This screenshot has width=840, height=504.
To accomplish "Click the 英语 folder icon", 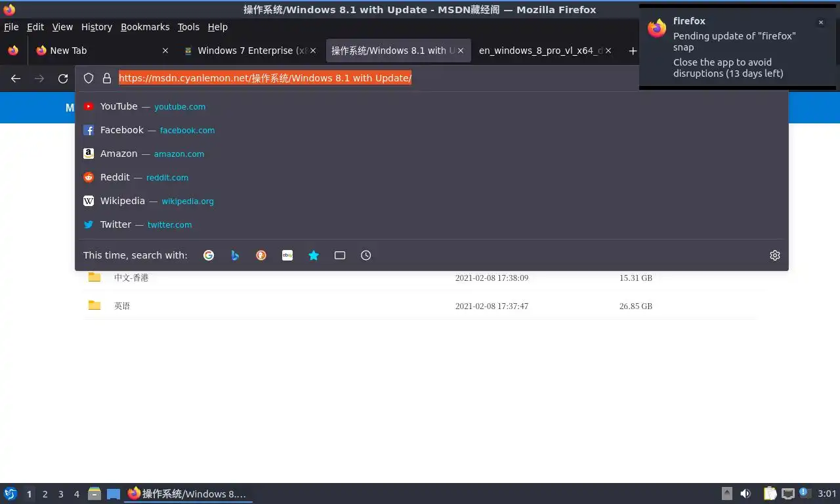I will tap(94, 305).
